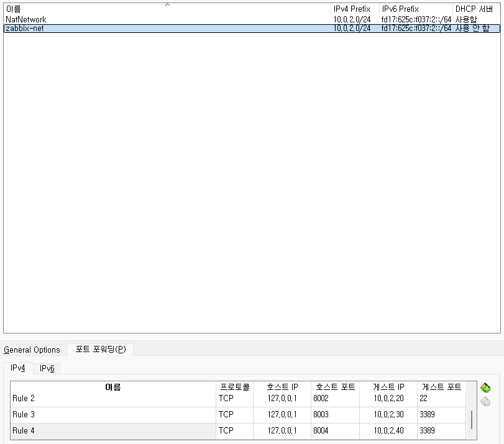
Task: Open the 포트 포워딩(P) tab
Action: tap(100, 349)
